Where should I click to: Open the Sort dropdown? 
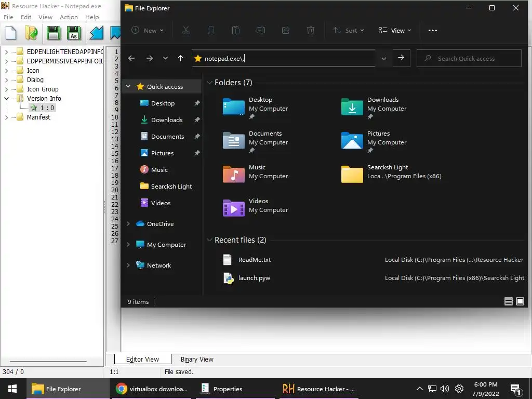[349, 30]
